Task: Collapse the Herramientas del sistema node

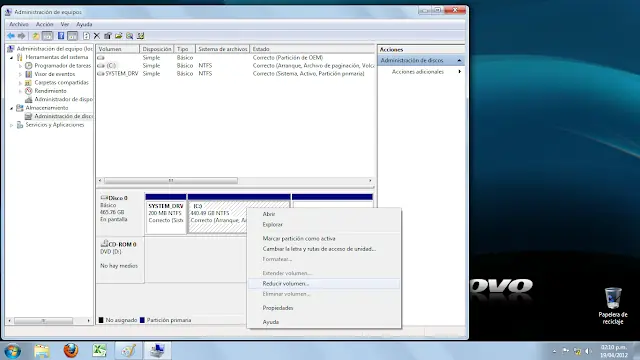Action: pos(11,58)
